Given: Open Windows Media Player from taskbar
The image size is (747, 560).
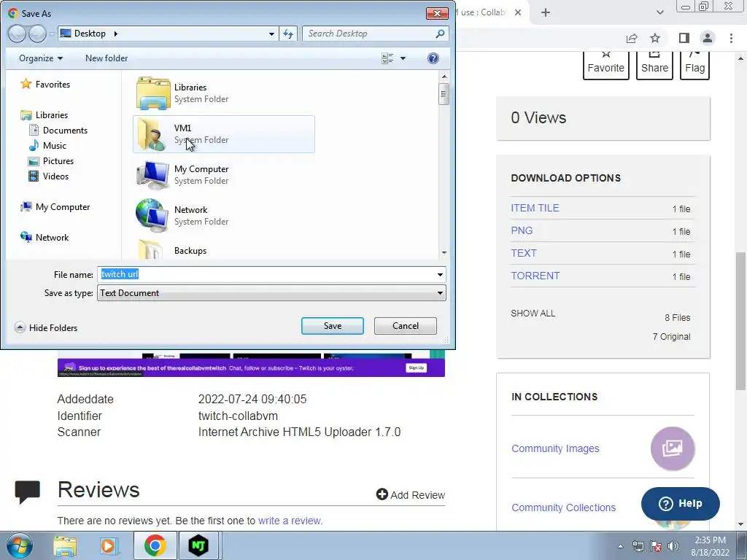Looking at the screenshot, I should (109, 545).
